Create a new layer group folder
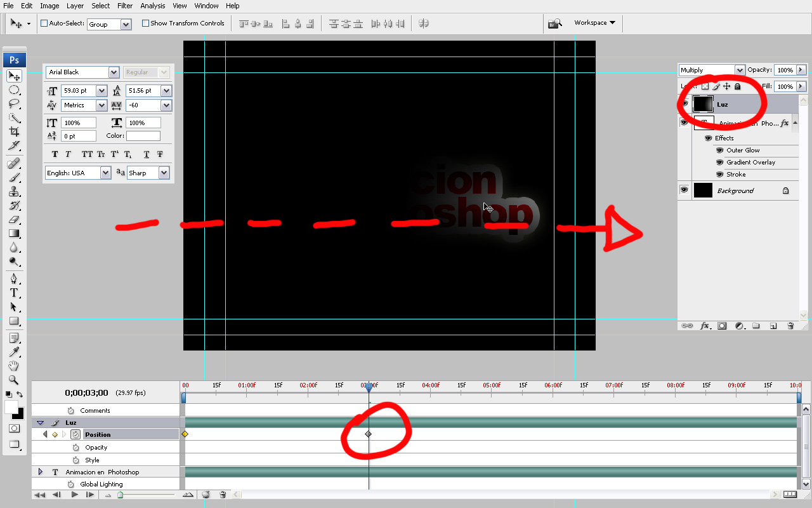812x508 pixels. pos(756,326)
